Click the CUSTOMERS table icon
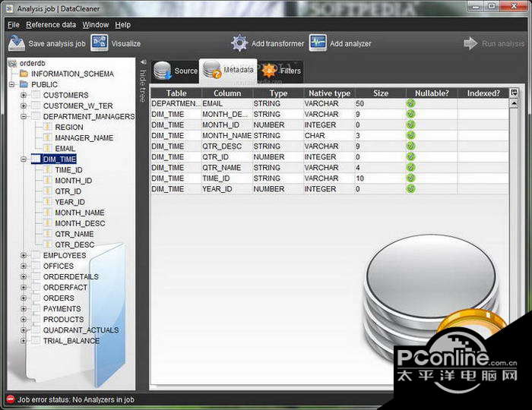 [x=36, y=95]
